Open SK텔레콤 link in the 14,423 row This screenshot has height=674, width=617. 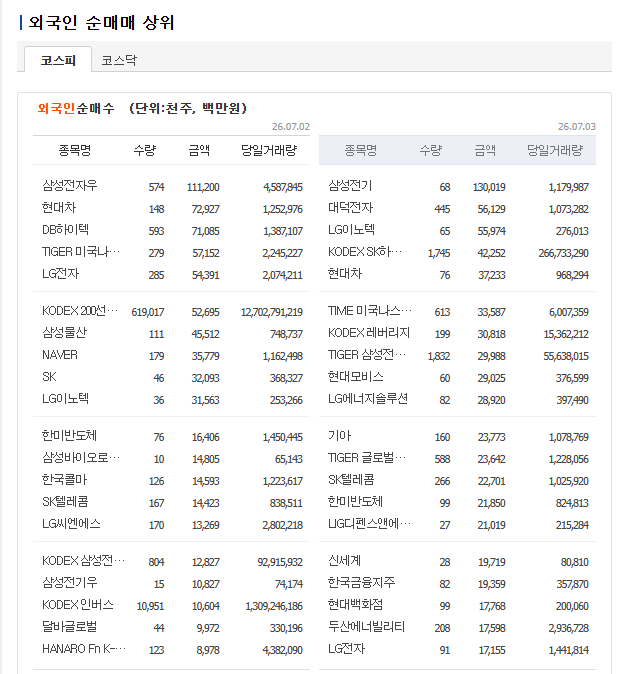(65, 502)
